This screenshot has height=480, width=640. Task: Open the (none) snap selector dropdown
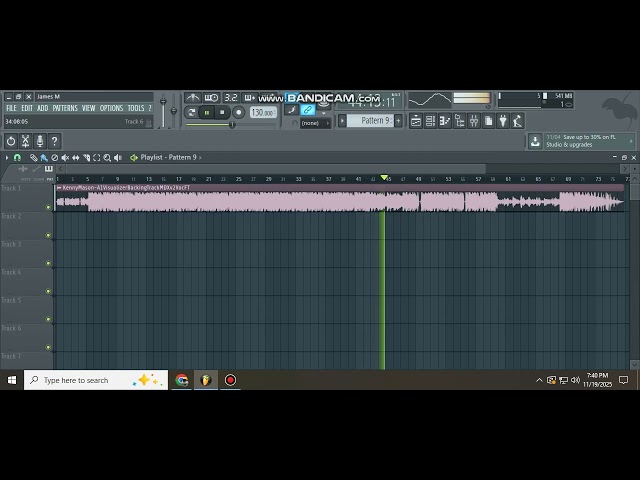(x=315, y=123)
